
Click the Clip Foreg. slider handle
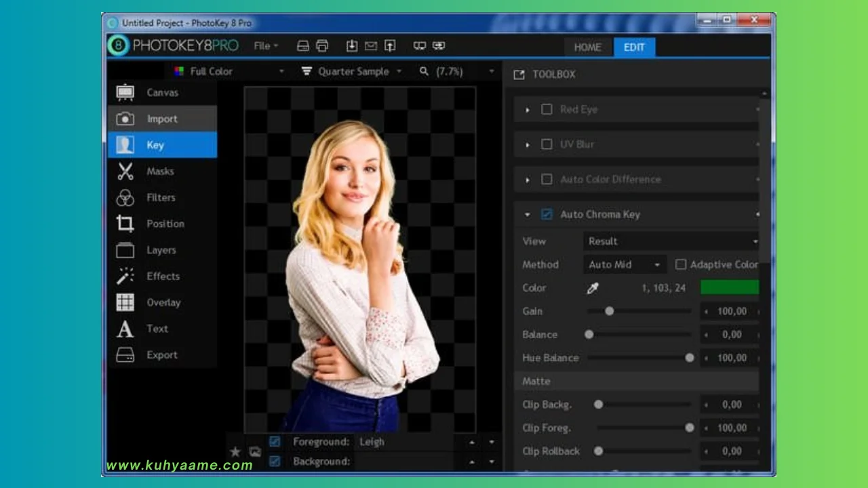pyautogui.click(x=690, y=428)
